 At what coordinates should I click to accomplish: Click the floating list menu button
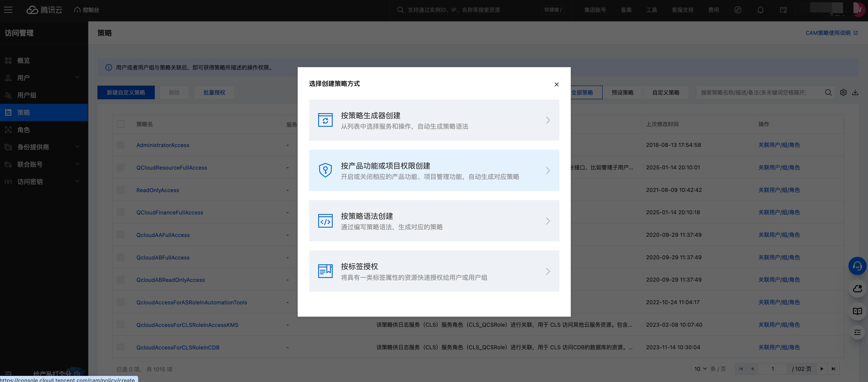click(x=857, y=333)
